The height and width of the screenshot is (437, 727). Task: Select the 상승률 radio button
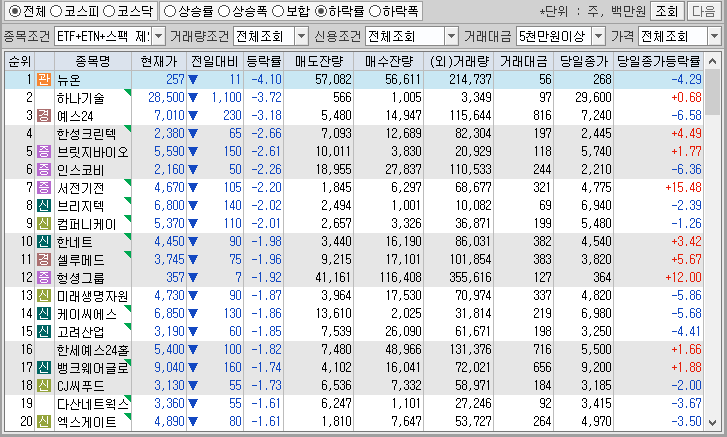tap(170, 11)
